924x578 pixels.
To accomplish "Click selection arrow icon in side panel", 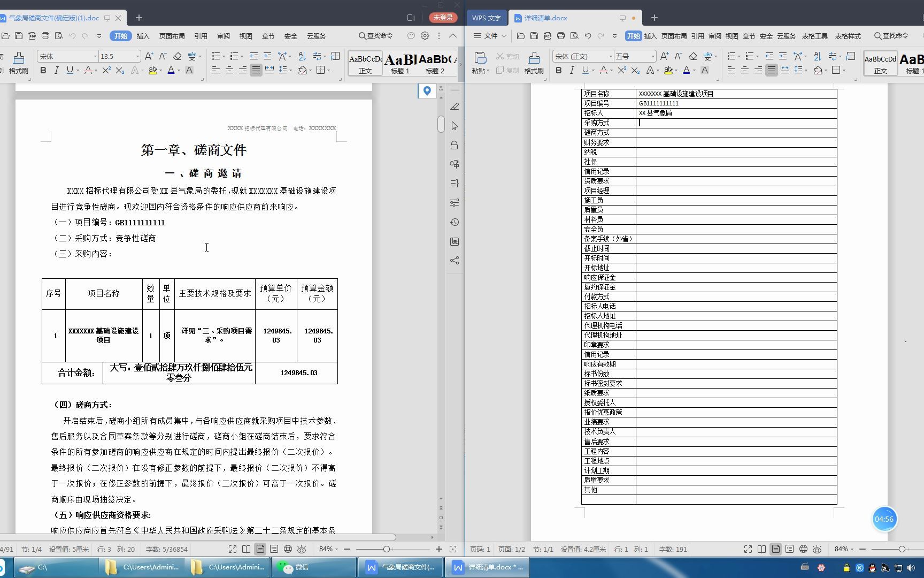I will coord(455,126).
